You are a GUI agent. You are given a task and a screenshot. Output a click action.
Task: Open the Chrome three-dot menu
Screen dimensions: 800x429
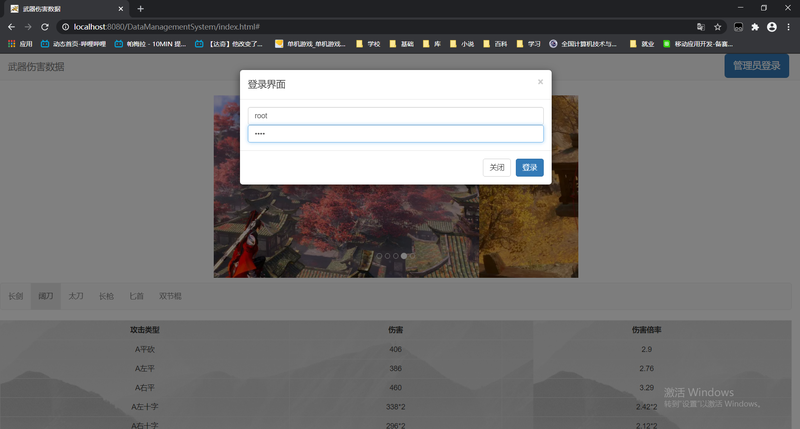pyautogui.click(x=788, y=27)
